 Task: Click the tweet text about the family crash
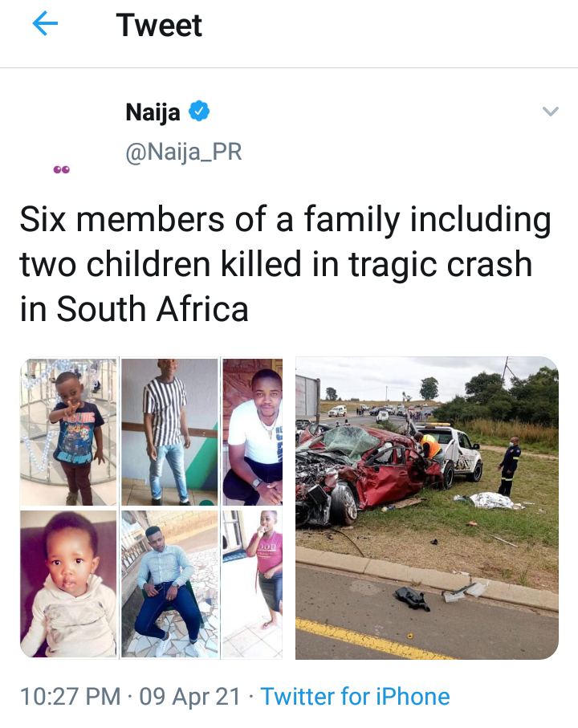click(x=286, y=264)
